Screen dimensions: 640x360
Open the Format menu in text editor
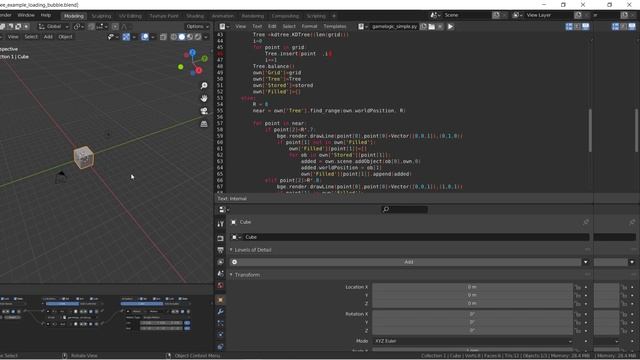click(x=309, y=27)
